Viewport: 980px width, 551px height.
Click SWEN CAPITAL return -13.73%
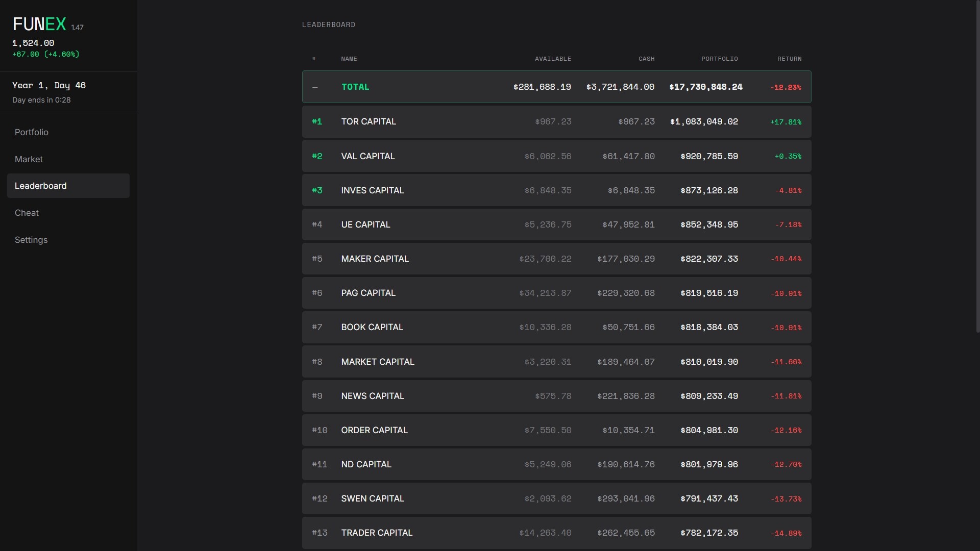(x=786, y=499)
